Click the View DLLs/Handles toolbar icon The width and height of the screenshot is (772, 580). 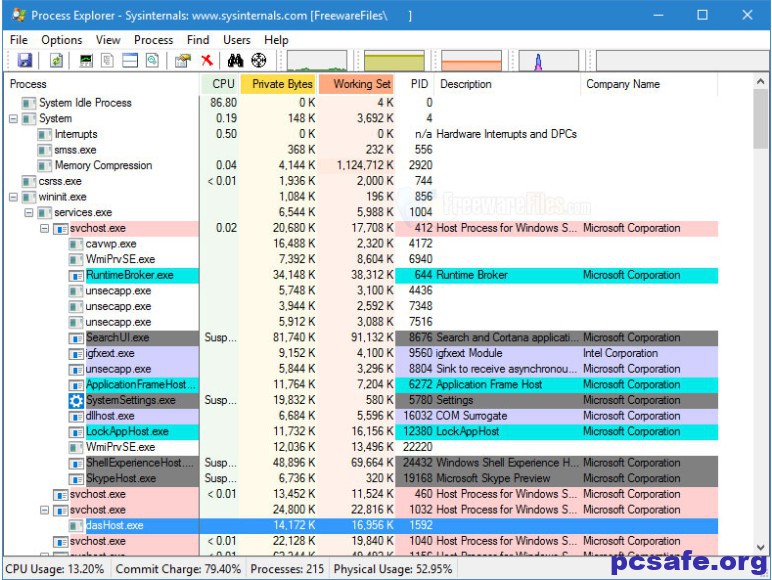tap(152, 61)
